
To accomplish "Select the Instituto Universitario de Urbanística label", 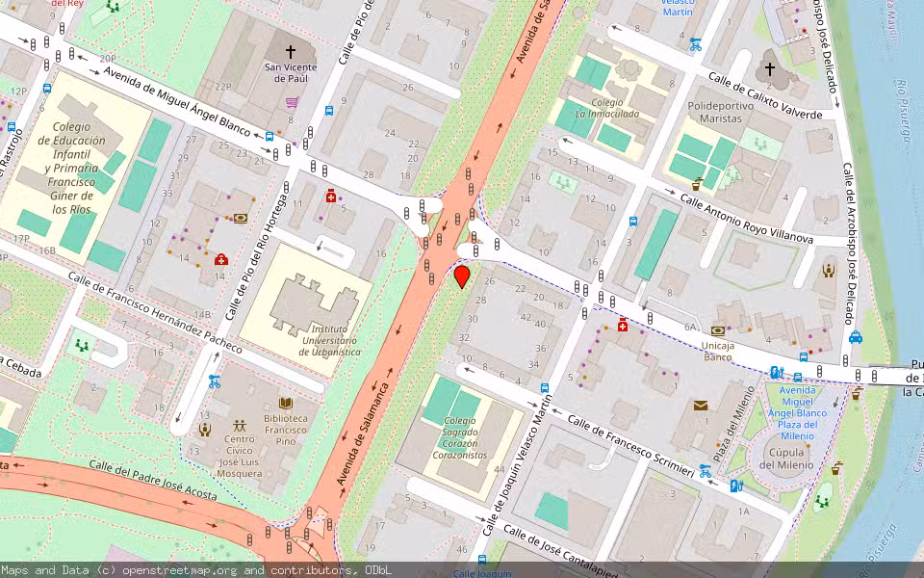I will click(329, 340).
